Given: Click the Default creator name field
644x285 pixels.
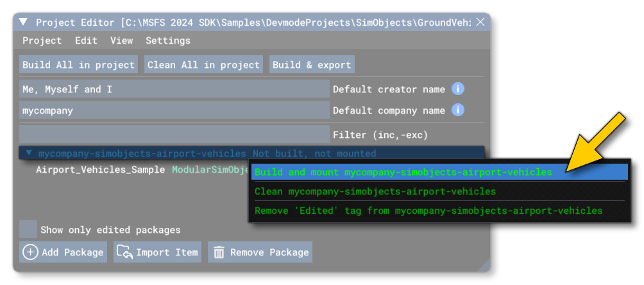Looking at the screenshot, I should tap(174, 89).
